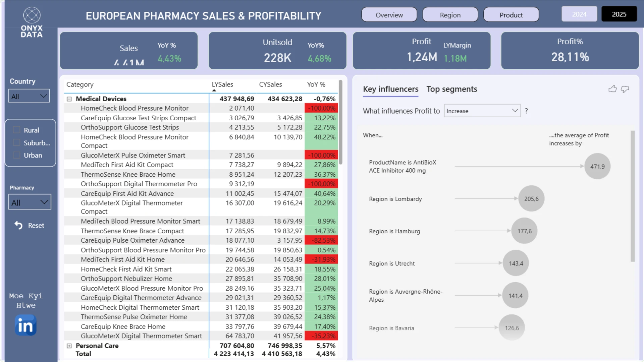Select the 2024 year button
Screen dimensions: 644x362
coord(579,14)
